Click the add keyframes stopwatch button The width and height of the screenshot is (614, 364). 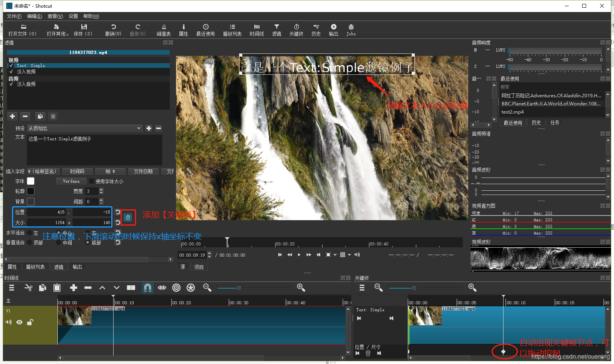coord(128,217)
